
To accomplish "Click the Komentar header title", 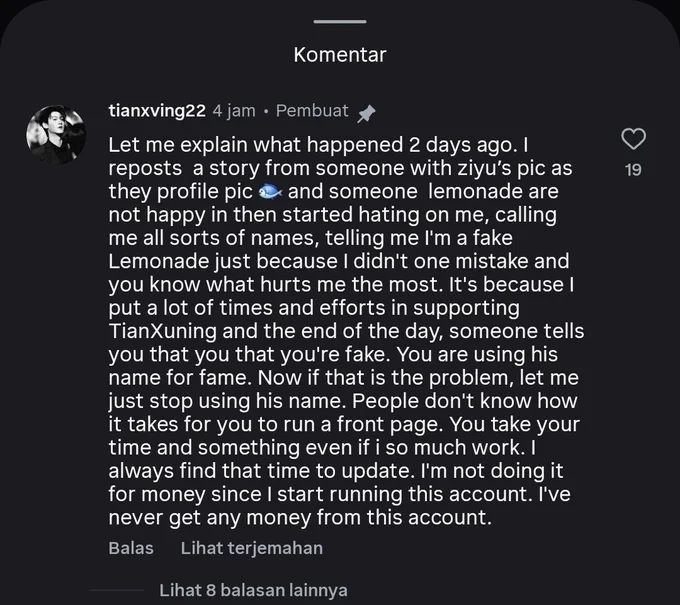I will coord(340,55).
